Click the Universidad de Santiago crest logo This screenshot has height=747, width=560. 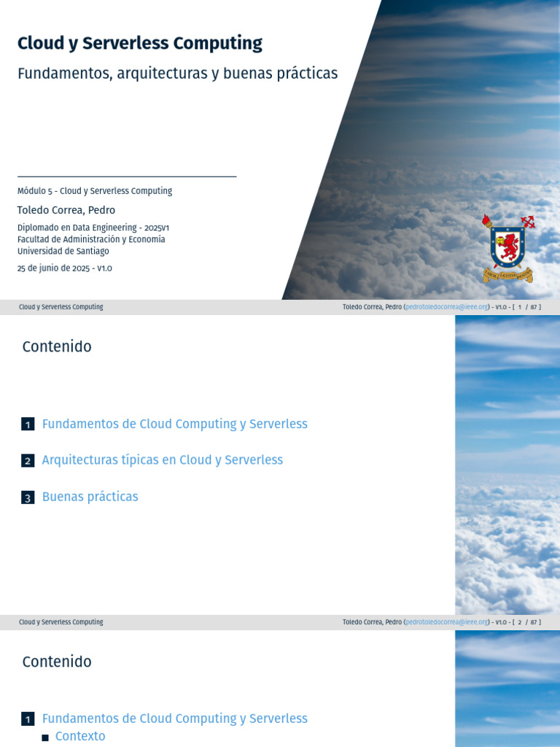tap(508, 249)
